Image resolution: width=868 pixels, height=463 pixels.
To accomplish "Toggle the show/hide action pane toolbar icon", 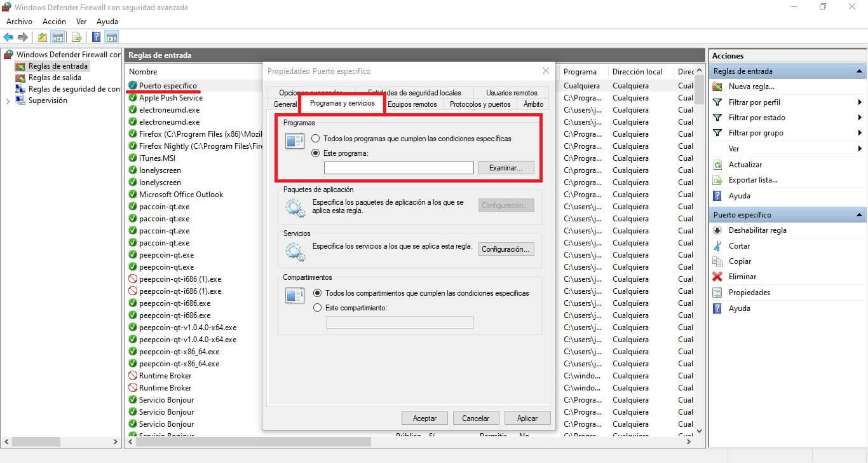I will click(112, 37).
